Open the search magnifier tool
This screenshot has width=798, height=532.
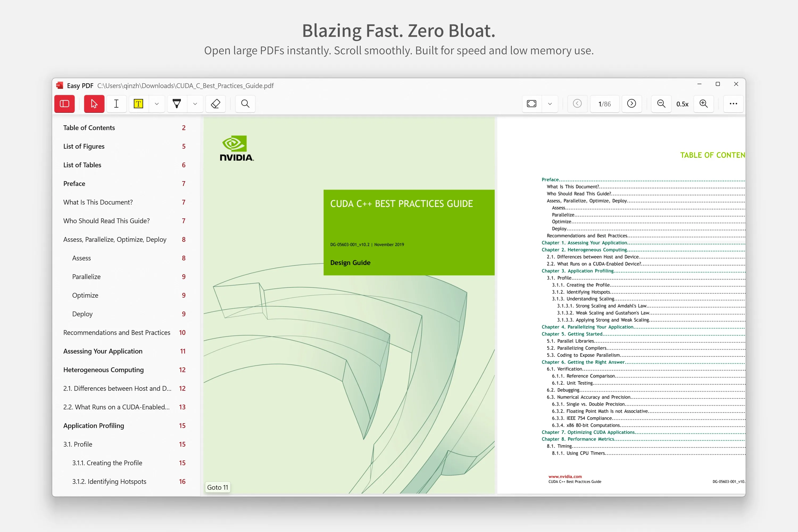click(x=245, y=104)
